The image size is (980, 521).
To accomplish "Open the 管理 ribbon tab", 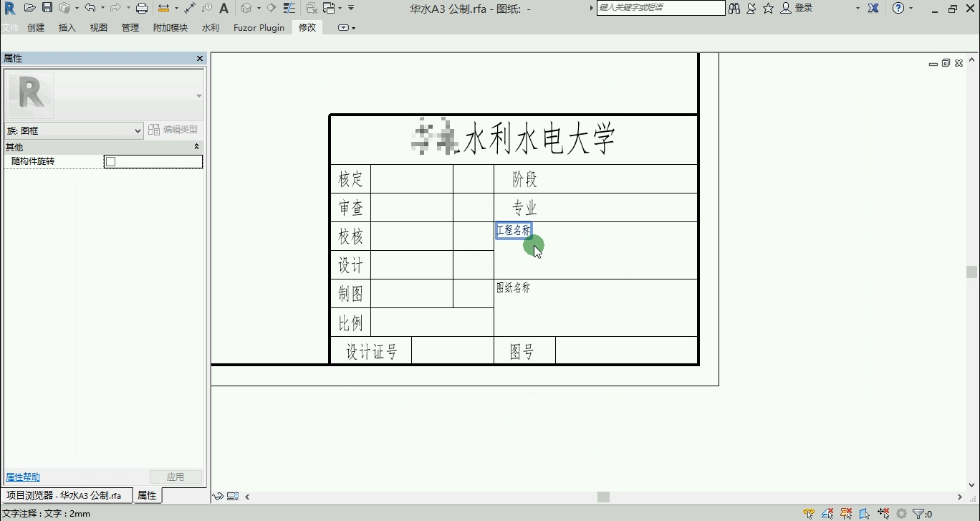I will (130, 28).
